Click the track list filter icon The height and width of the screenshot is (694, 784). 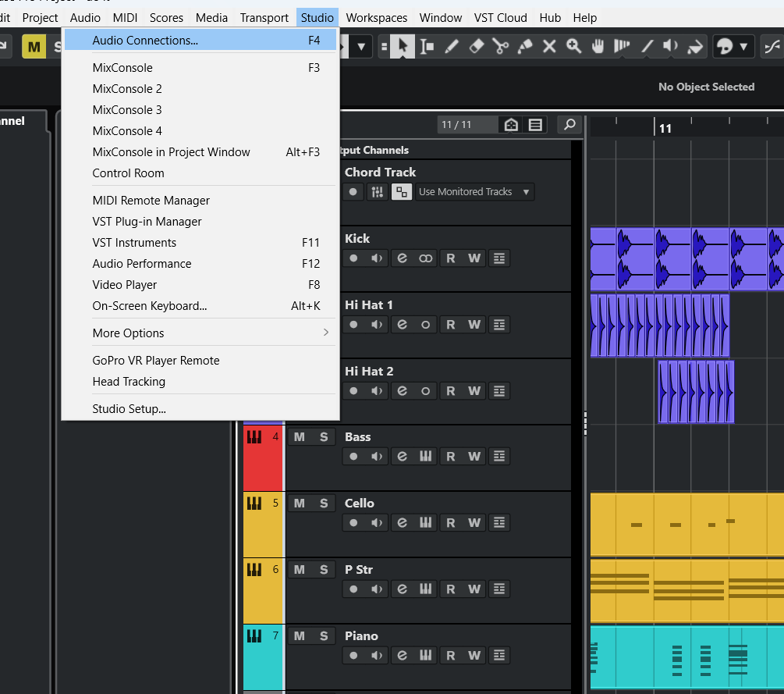[x=535, y=125]
